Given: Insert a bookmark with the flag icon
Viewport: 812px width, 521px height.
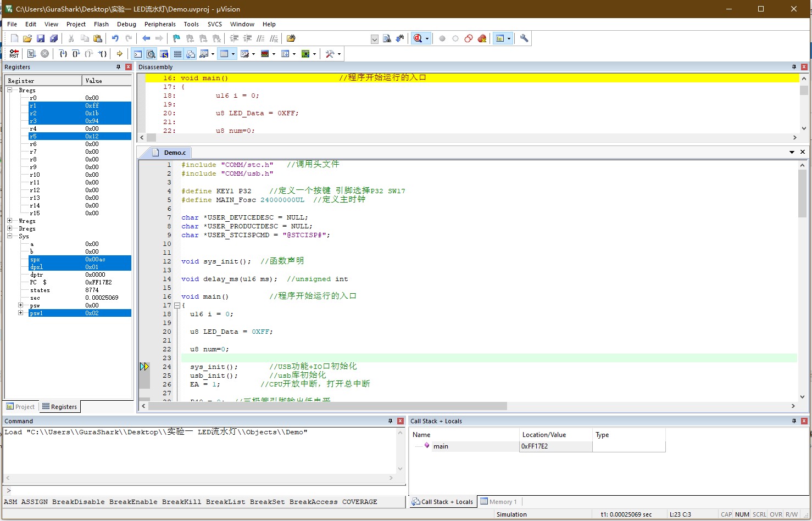Looking at the screenshot, I should [176, 38].
